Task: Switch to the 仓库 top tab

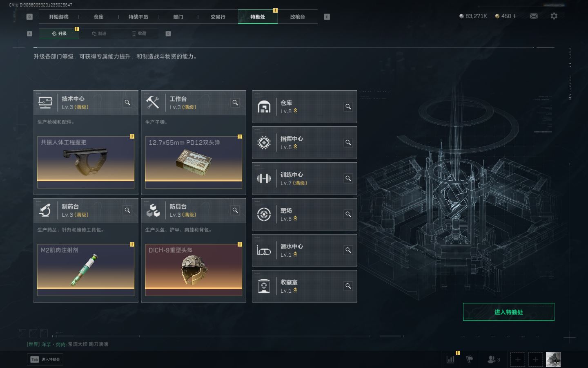Action: coord(98,17)
